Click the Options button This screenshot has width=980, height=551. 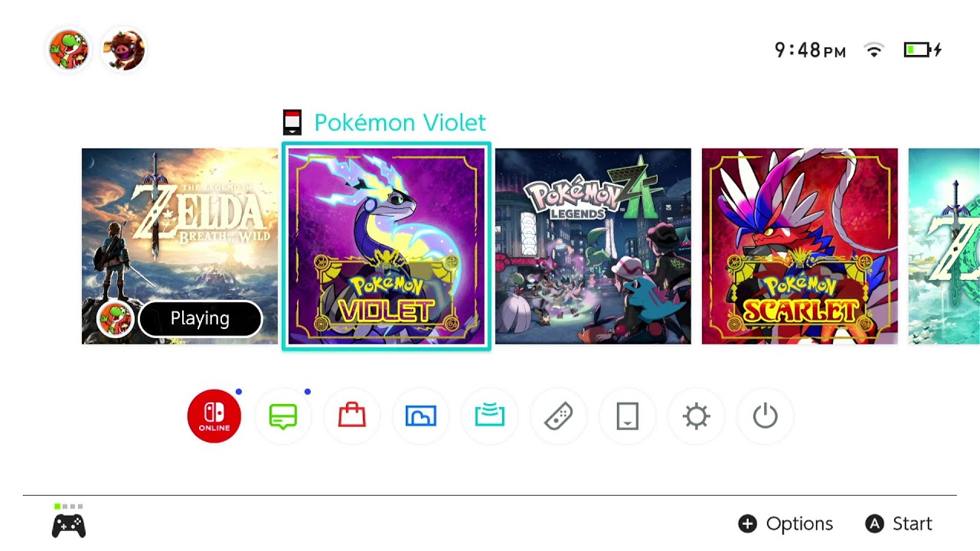[x=786, y=523]
